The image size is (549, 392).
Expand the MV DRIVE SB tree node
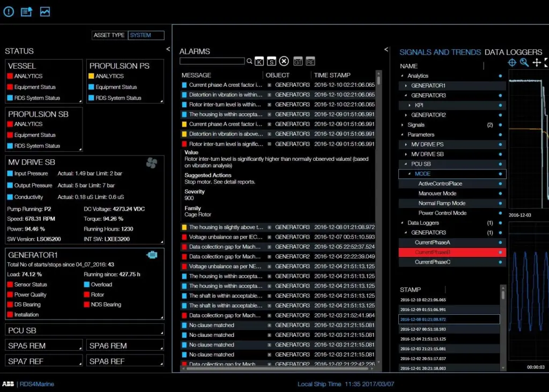click(406, 154)
